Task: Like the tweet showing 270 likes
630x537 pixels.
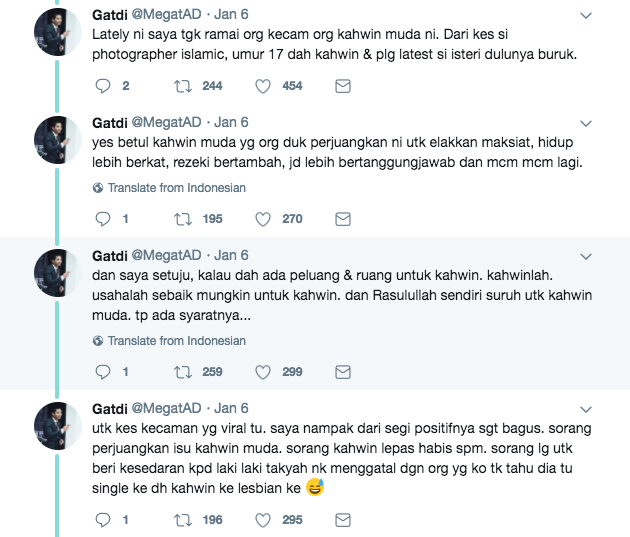Action: click(x=263, y=219)
